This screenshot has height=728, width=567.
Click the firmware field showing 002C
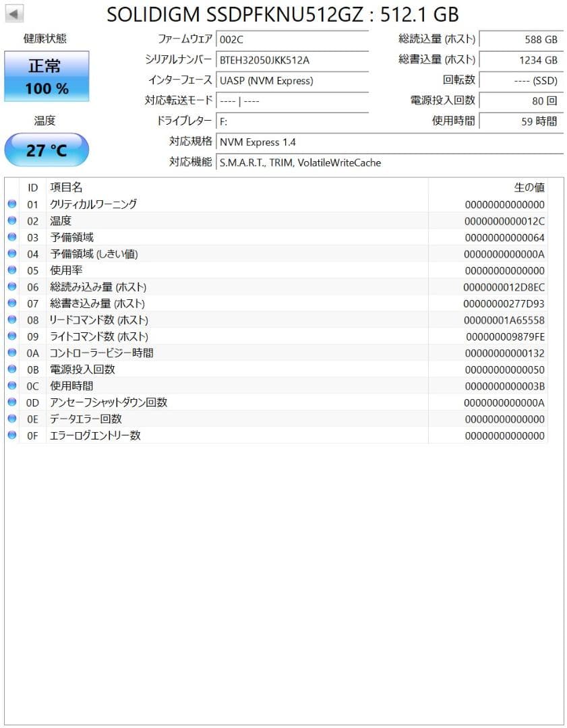point(292,40)
